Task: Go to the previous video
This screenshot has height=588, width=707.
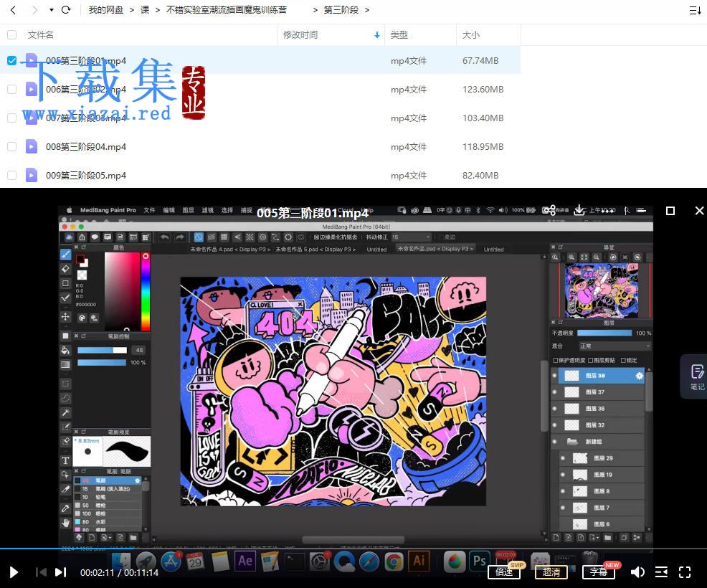Action: pyautogui.click(x=41, y=572)
